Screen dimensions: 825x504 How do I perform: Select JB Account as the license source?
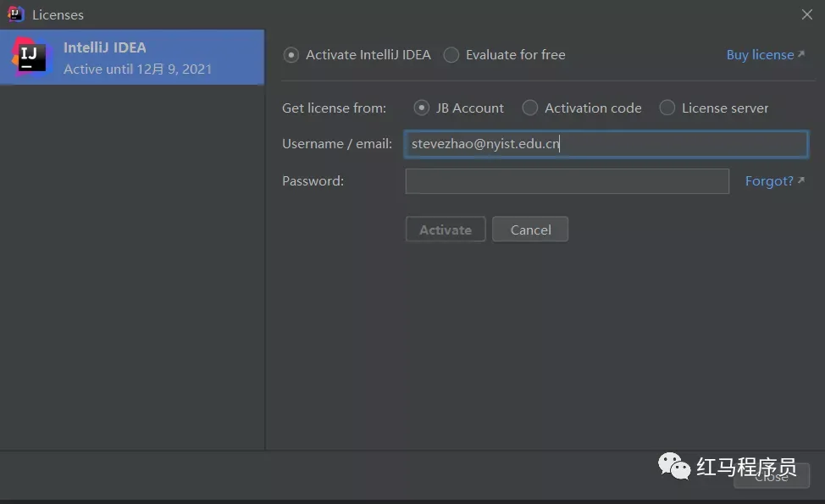(421, 108)
